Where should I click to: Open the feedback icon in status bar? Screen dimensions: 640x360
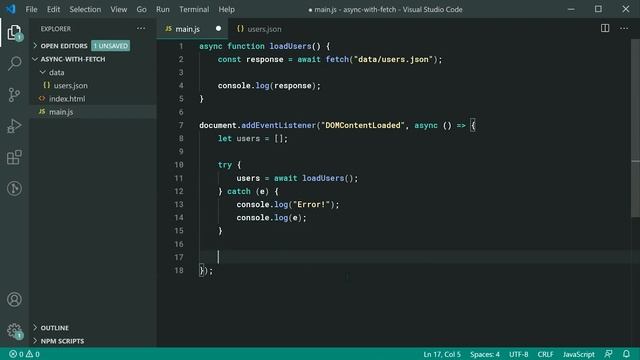608,354
